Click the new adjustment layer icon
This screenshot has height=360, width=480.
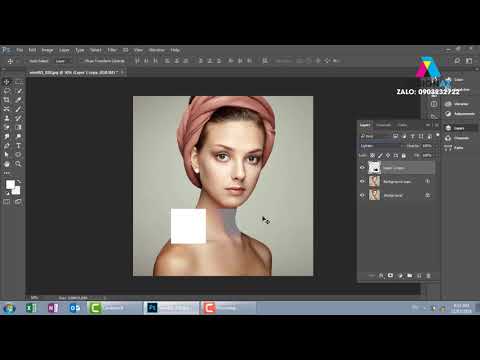click(x=400, y=276)
